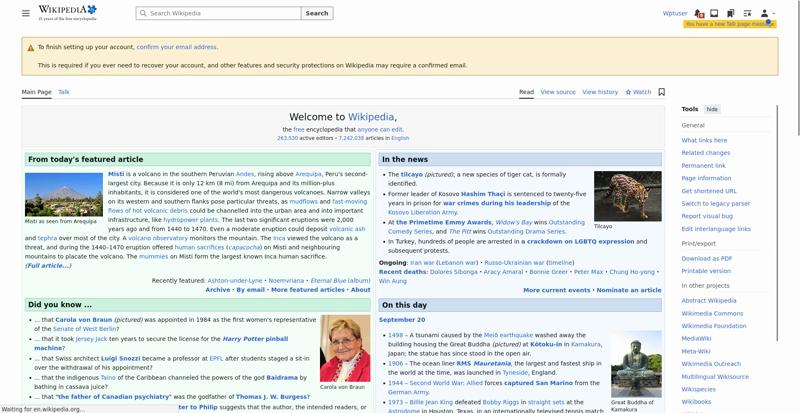
Task: Open the MediaWiki sidebar link
Action: tap(696, 338)
